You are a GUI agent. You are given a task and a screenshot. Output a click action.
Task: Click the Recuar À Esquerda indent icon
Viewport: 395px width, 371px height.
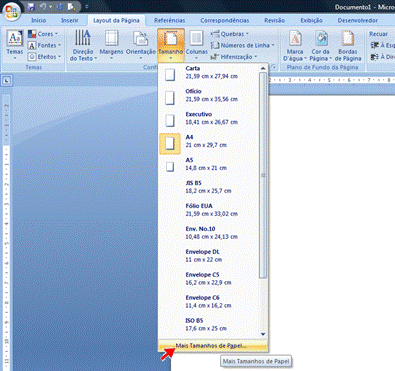pyautogui.click(x=375, y=45)
